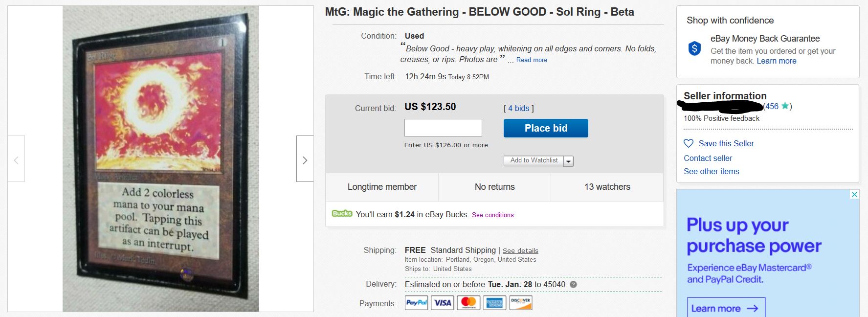Viewport: 868px width, 317px height.
Task: Close the eBay Mastercard advertisement
Action: [x=854, y=194]
